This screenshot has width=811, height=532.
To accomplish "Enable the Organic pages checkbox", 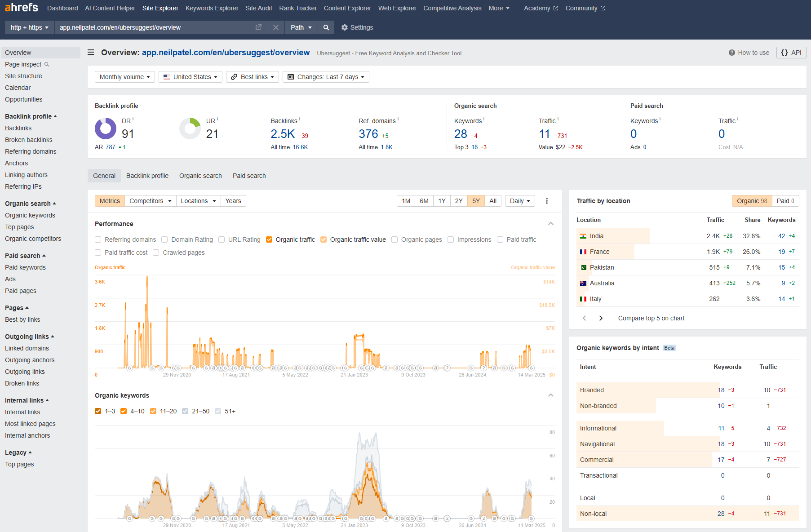I will point(394,239).
